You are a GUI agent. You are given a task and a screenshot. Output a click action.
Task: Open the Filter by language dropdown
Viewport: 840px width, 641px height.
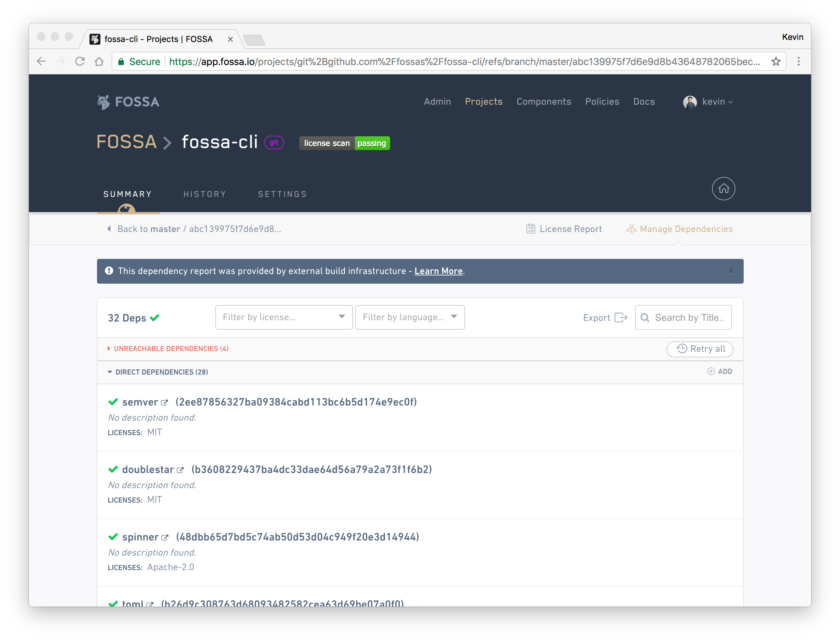point(410,318)
